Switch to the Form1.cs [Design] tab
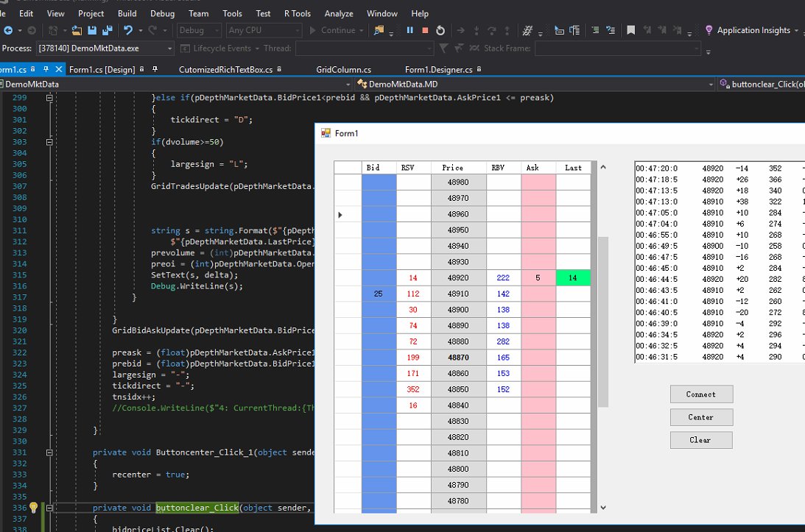The width and height of the screenshot is (805, 532). [103, 68]
